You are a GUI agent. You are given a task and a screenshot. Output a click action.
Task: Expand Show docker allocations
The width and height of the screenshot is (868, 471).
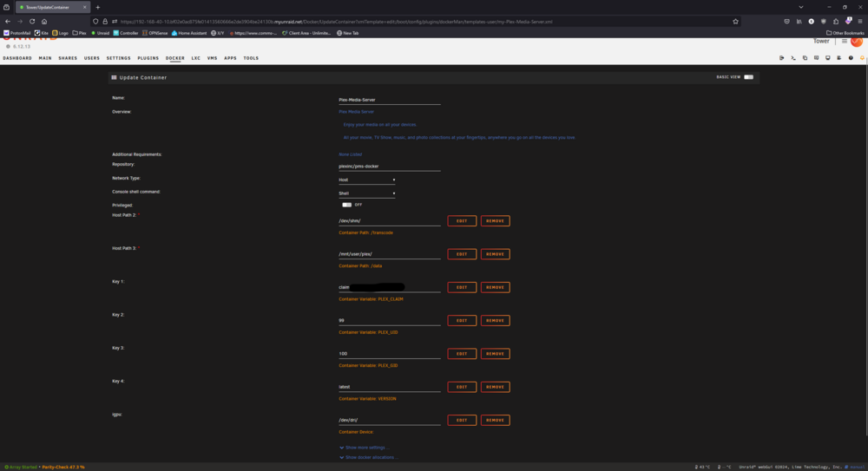369,458
